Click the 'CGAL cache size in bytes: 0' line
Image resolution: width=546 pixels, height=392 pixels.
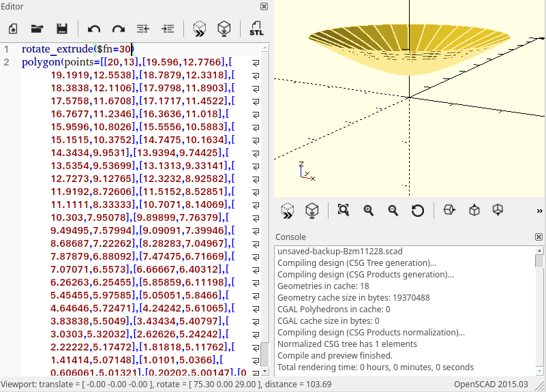pyautogui.click(x=329, y=321)
